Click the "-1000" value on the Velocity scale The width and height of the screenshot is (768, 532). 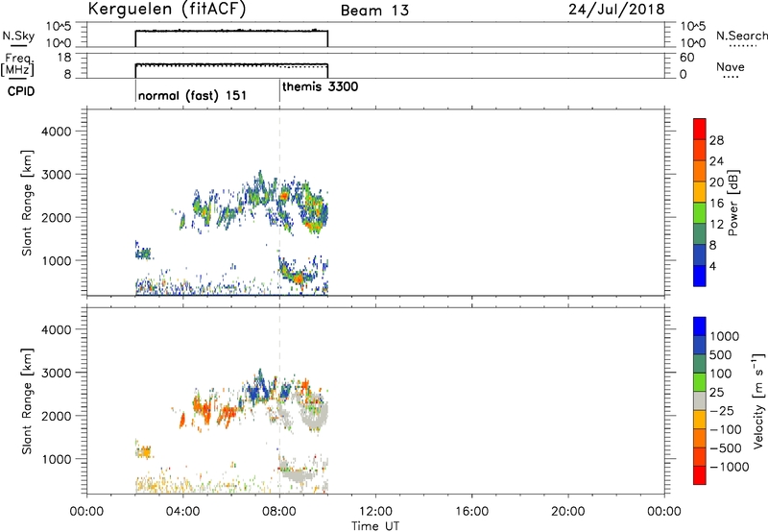(729, 467)
